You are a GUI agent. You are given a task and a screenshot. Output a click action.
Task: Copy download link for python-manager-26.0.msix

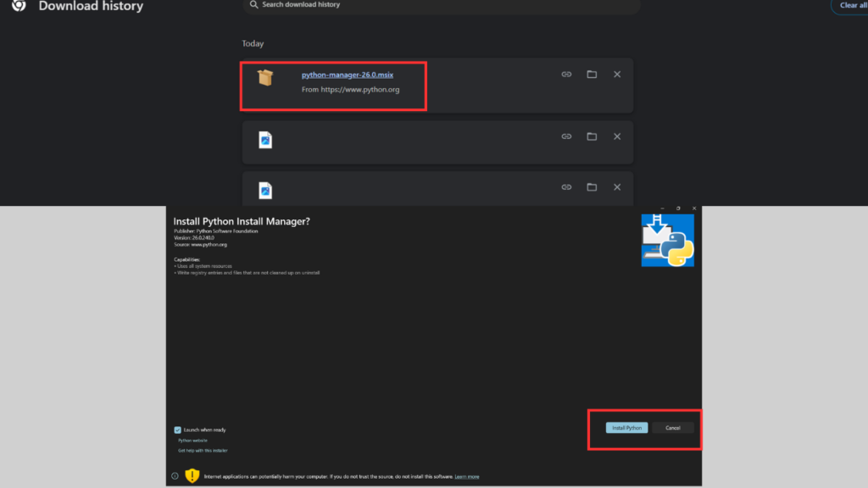point(566,75)
